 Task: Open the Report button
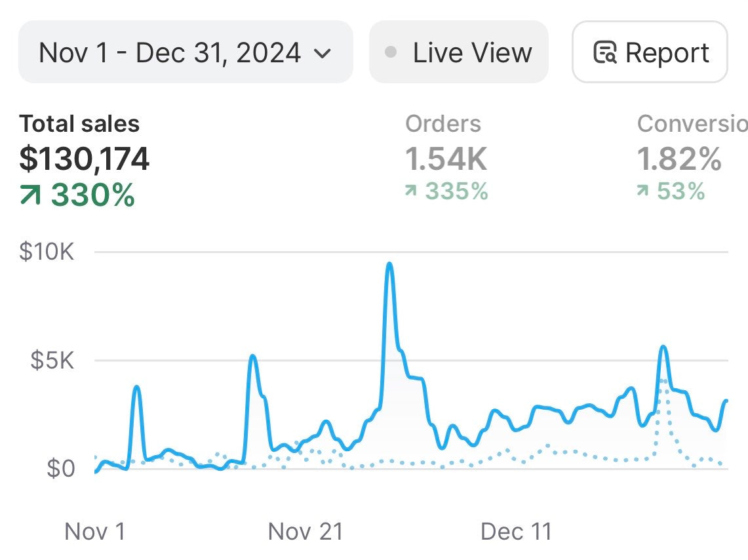point(650,52)
